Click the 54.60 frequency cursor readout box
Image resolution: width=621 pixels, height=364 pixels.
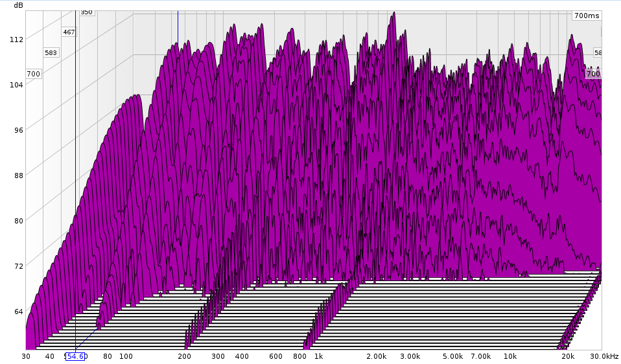pyautogui.click(x=75, y=356)
